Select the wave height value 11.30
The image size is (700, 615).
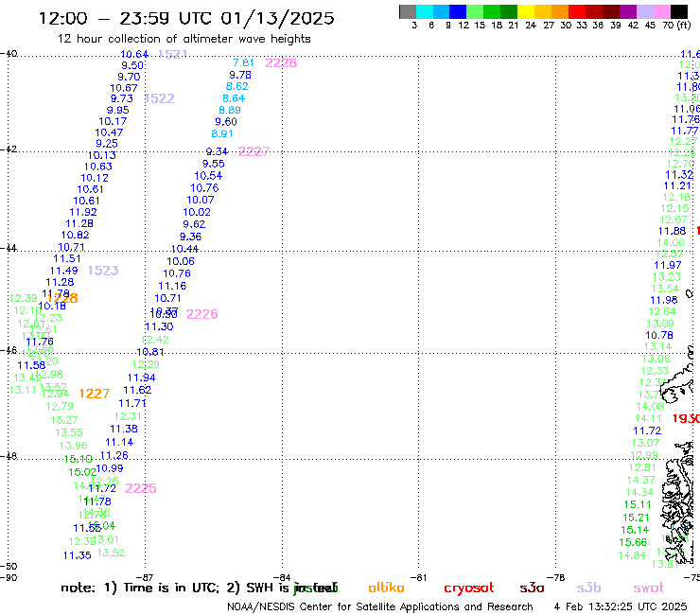point(159,326)
